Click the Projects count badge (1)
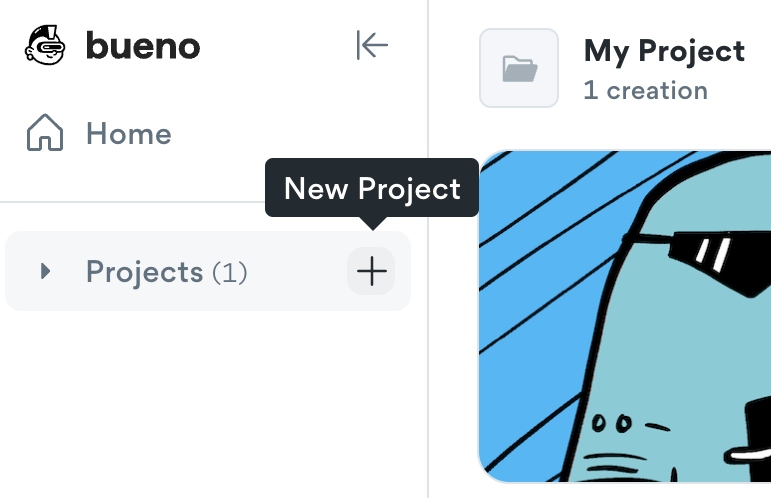Viewport: 771px width, 498px height. (229, 272)
